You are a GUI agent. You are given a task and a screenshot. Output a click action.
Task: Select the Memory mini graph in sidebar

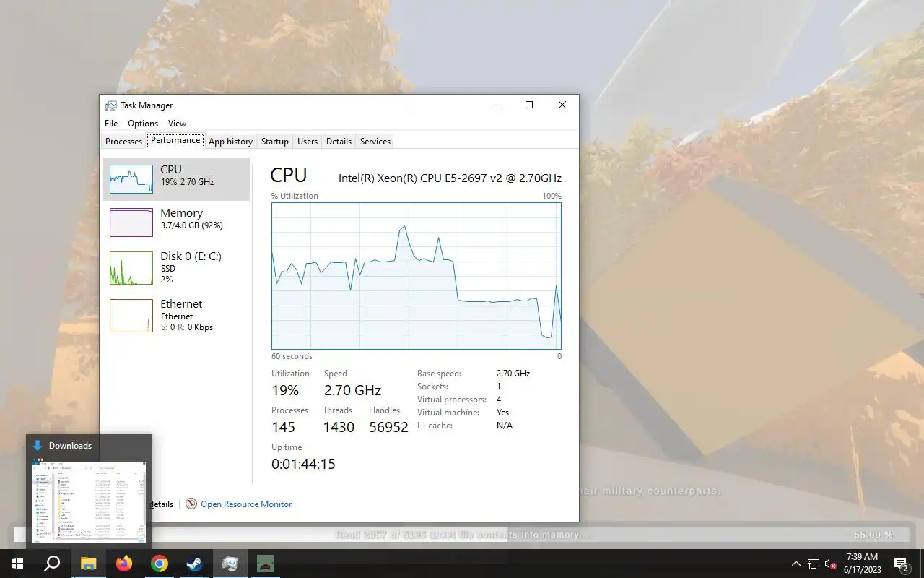click(131, 223)
